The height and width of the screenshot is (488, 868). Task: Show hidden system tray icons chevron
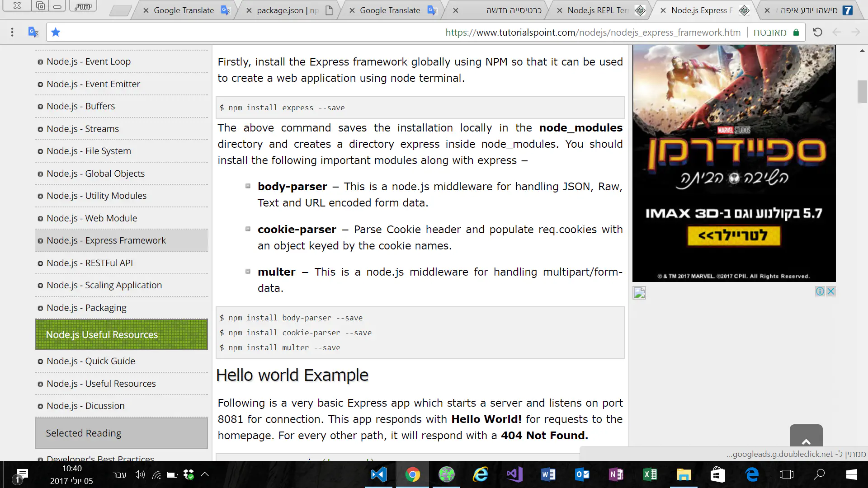click(205, 474)
